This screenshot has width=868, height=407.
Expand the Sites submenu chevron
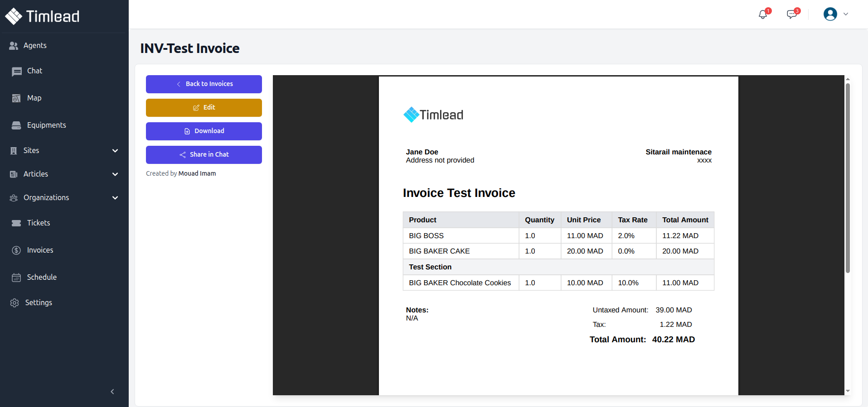click(115, 151)
